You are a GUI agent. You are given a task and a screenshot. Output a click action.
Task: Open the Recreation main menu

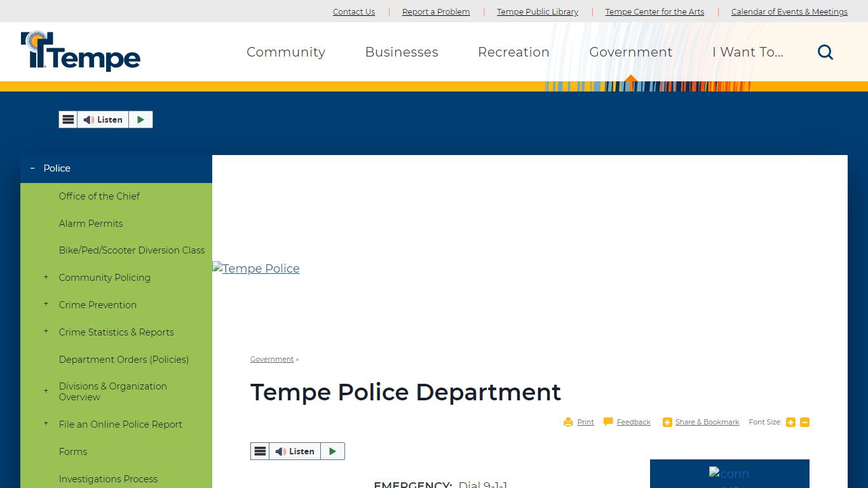(513, 52)
